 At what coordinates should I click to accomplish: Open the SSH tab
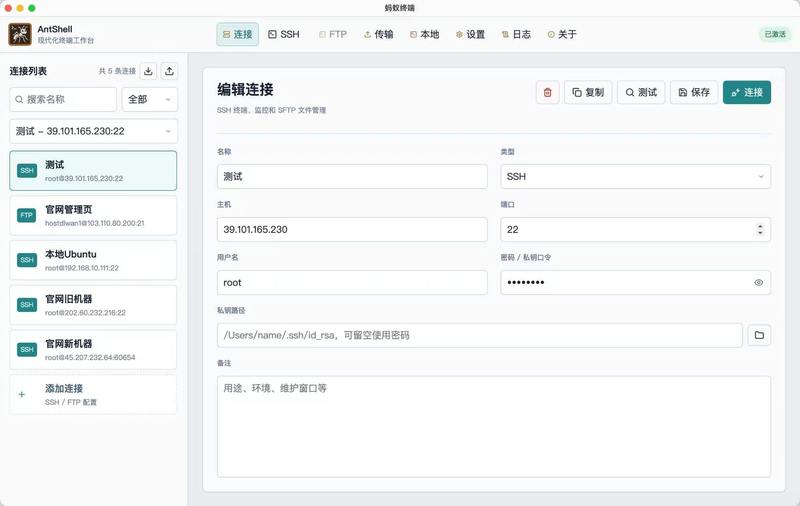[x=284, y=34]
